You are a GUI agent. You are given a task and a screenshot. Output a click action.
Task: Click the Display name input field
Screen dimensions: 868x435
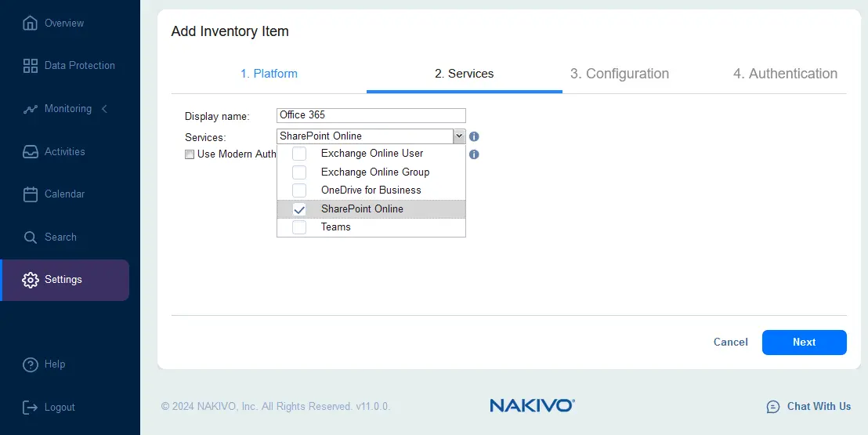tap(371, 115)
